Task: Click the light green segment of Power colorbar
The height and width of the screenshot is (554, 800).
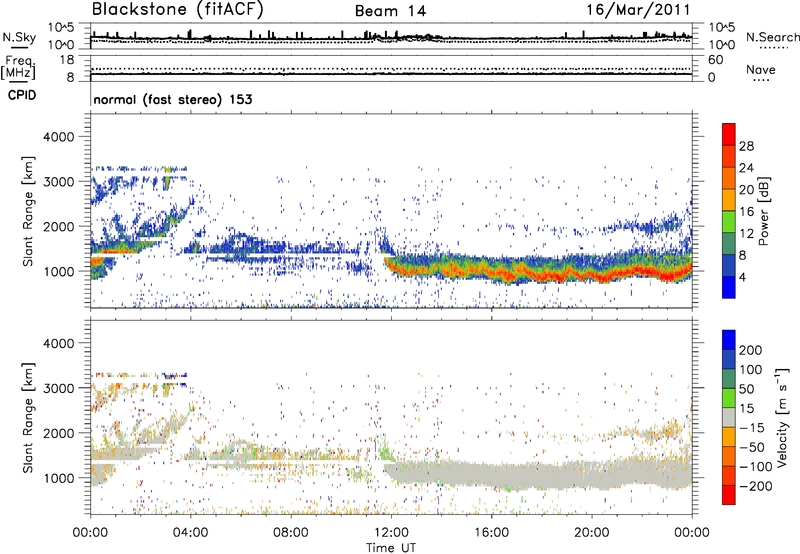Action: [x=729, y=222]
